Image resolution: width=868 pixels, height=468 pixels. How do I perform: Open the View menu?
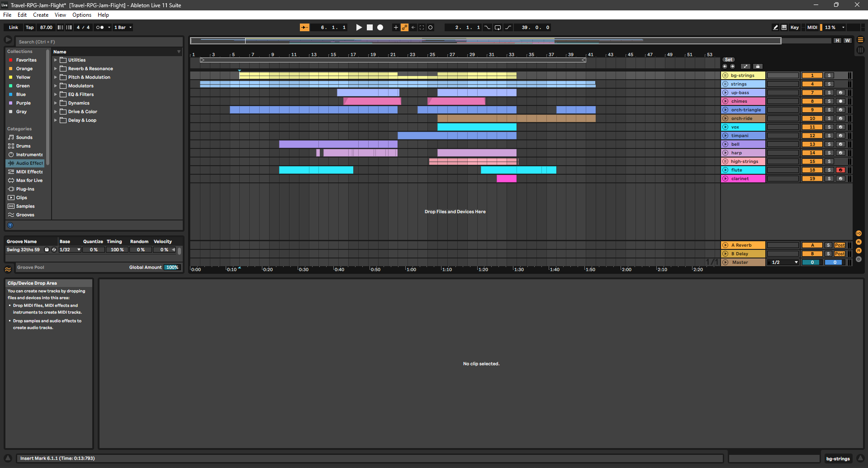tap(60, 15)
